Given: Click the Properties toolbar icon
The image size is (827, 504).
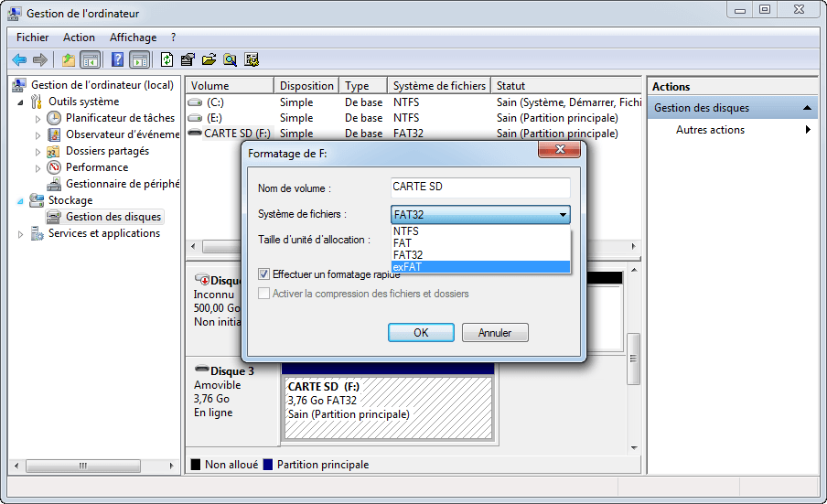Looking at the screenshot, I should click(x=188, y=59).
